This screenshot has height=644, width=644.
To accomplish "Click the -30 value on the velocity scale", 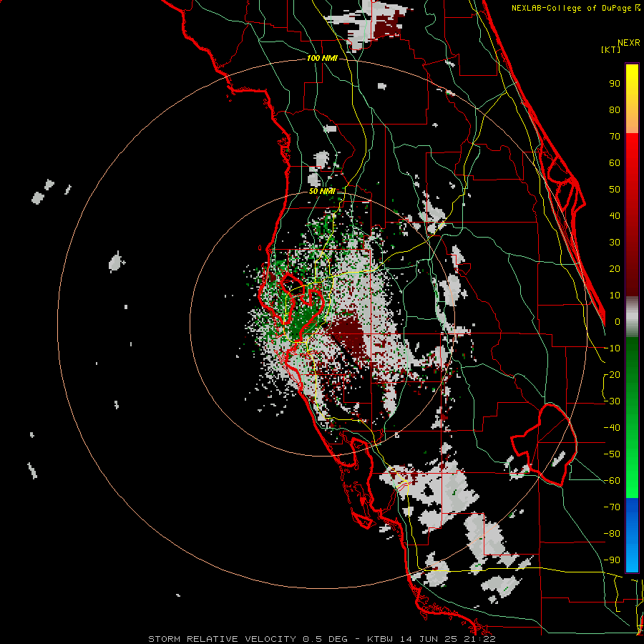I will coord(612,401).
